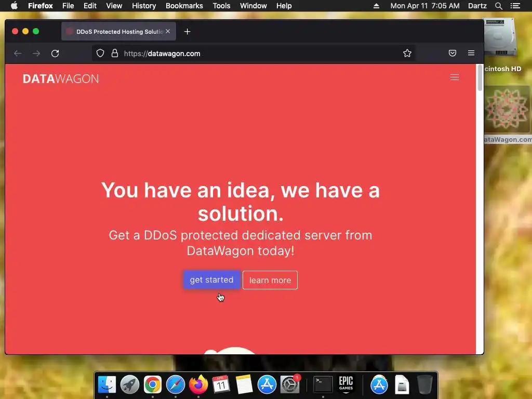This screenshot has height=399, width=532.
Task: Open Launchpad from the Dock
Action: pyautogui.click(x=129, y=385)
